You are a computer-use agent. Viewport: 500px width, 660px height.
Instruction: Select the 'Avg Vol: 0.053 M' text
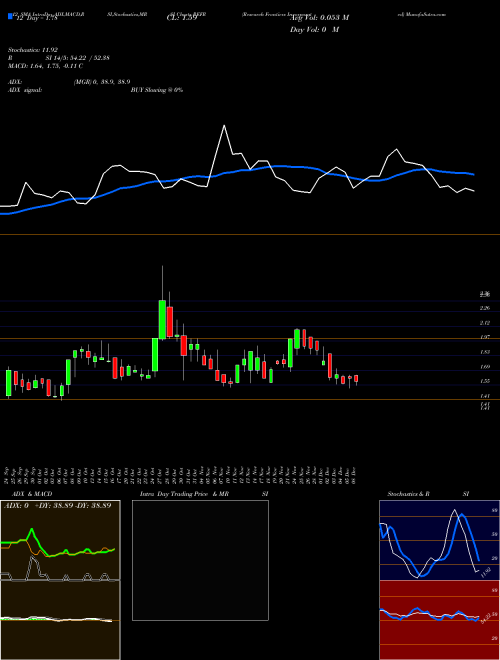click(x=319, y=18)
